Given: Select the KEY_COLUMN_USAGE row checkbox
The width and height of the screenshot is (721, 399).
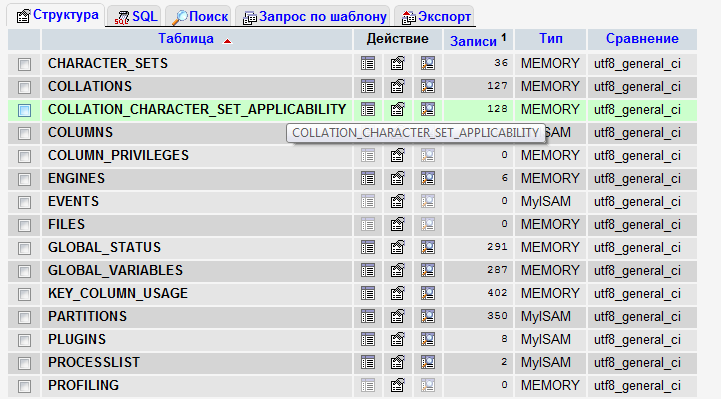Looking at the screenshot, I should point(24,294).
